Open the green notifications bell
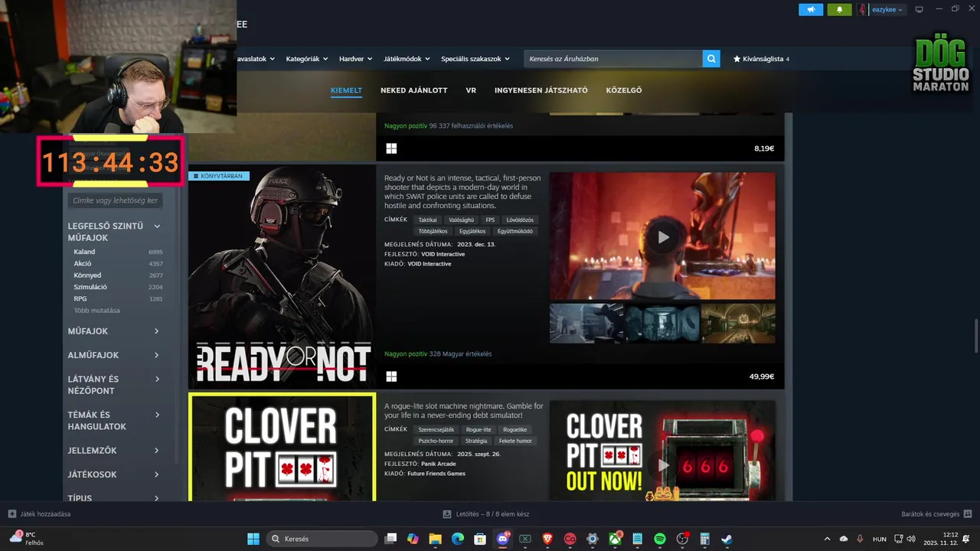 tap(839, 10)
